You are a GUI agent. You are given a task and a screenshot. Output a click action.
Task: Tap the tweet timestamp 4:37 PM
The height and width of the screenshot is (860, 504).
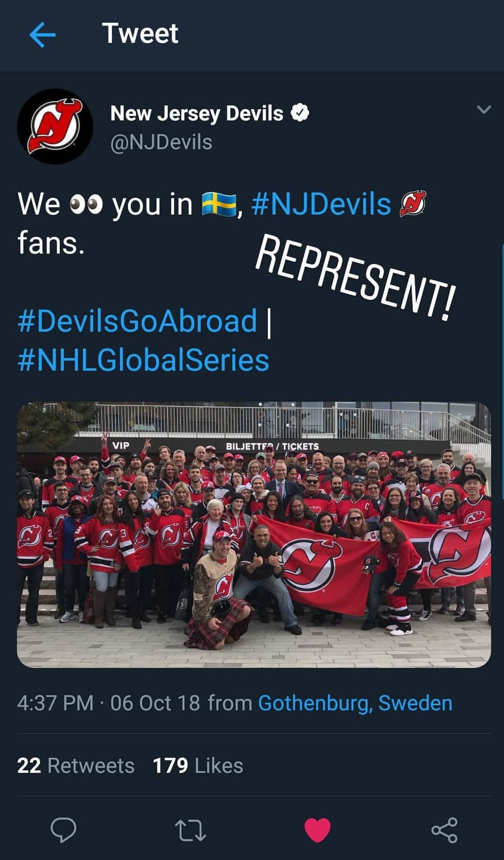point(55,703)
